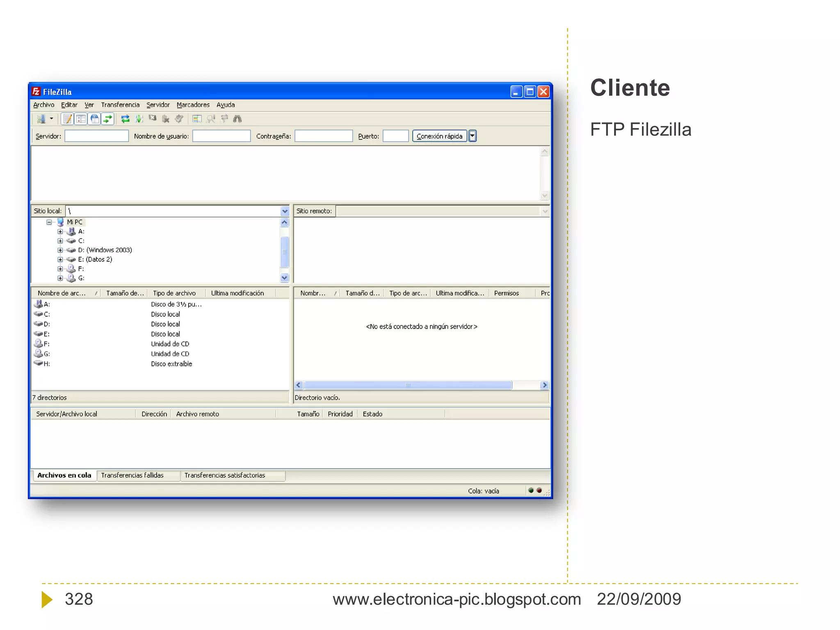Select Mi PC in local tree

(75, 222)
